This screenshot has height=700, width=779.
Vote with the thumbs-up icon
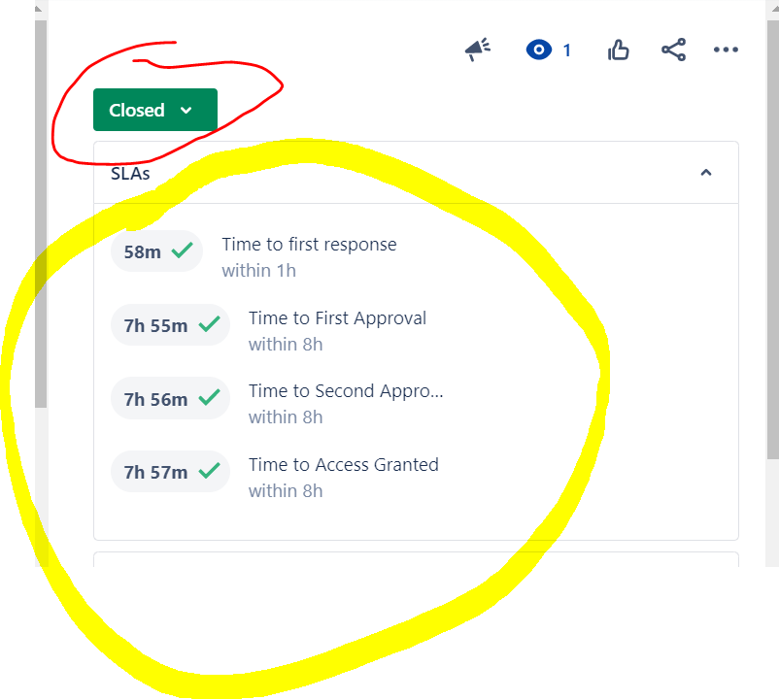pos(618,50)
